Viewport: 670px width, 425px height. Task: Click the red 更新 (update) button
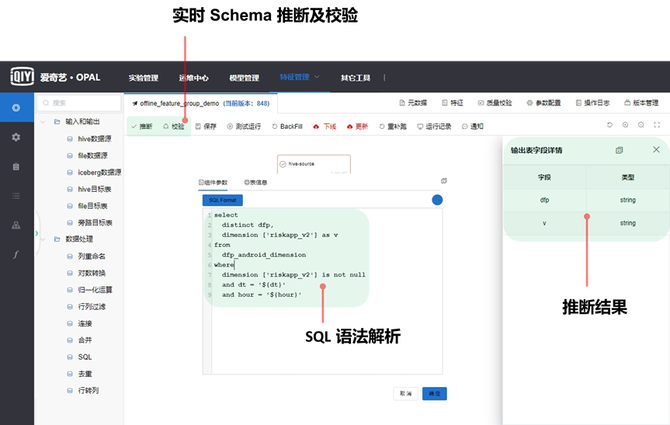[357, 127]
